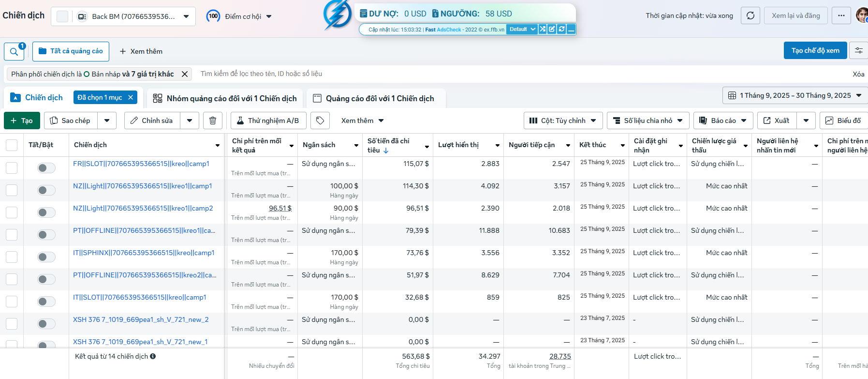Remove the 'Phân phối chiến dịch' filter chip
Screen dimensions: 868x379
click(185, 74)
